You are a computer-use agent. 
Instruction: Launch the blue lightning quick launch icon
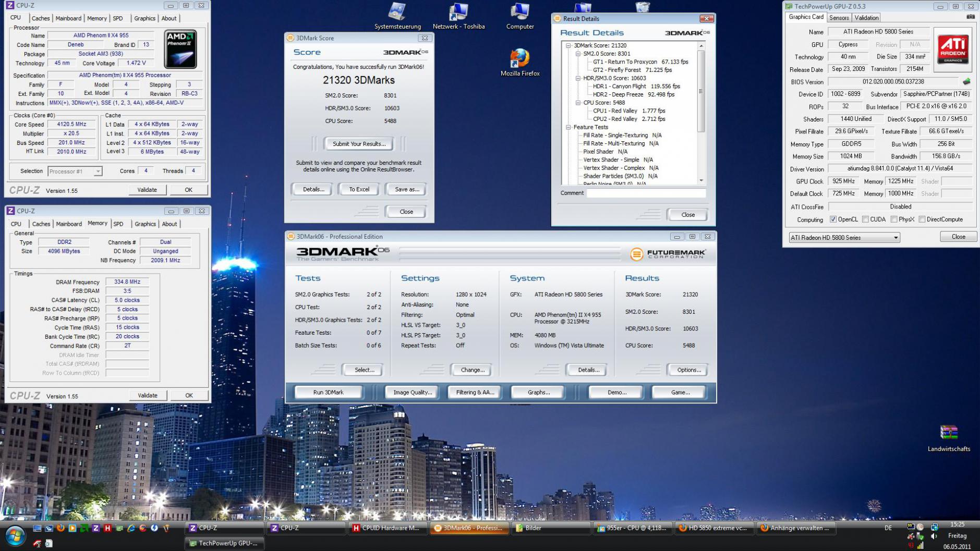pos(154,528)
